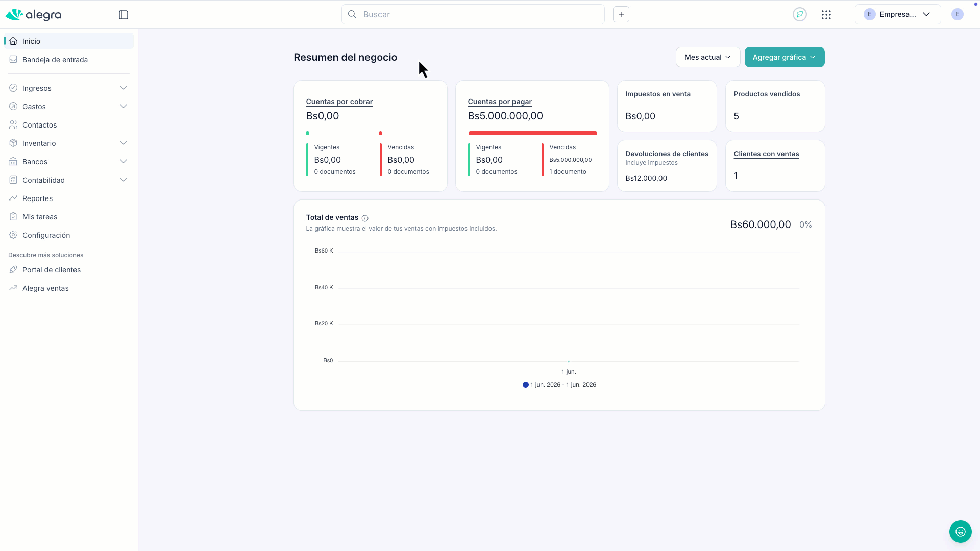
Task: Collapse the sidebar with the panel icon
Action: (124, 15)
